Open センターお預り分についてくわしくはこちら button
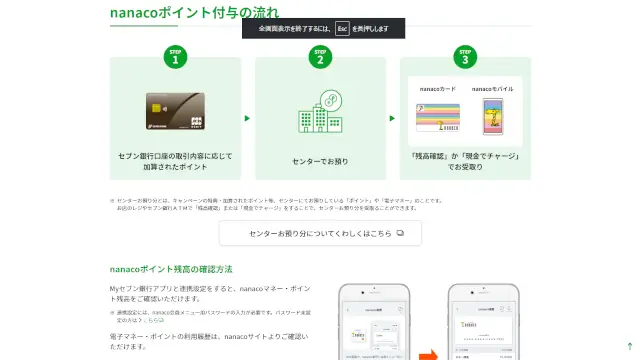Image resolution: width=640 pixels, height=360 pixels. tap(320, 233)
